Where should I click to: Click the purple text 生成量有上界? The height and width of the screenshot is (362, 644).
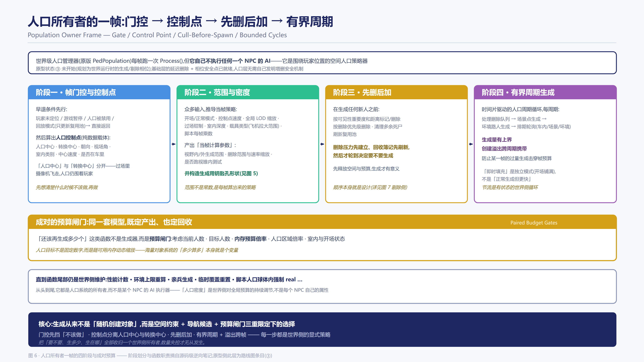[497, 140]
